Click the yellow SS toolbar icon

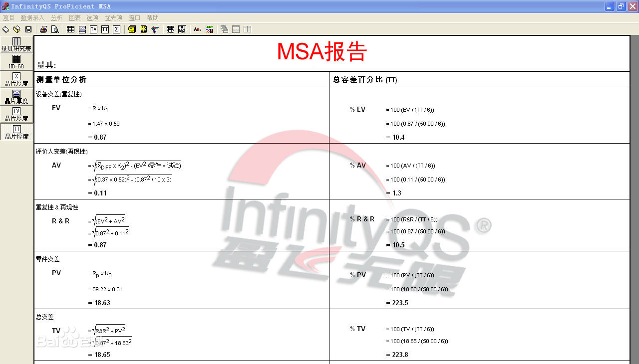[x=144, y=29]
